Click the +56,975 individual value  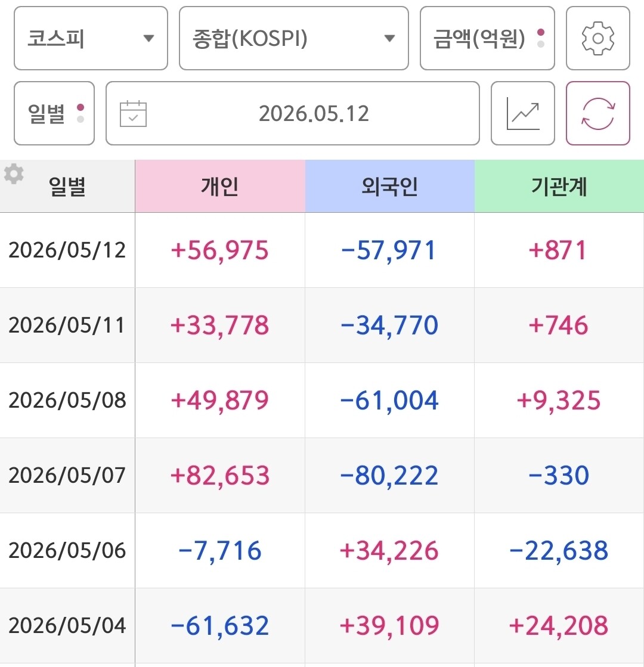click(x=219, y=250)
